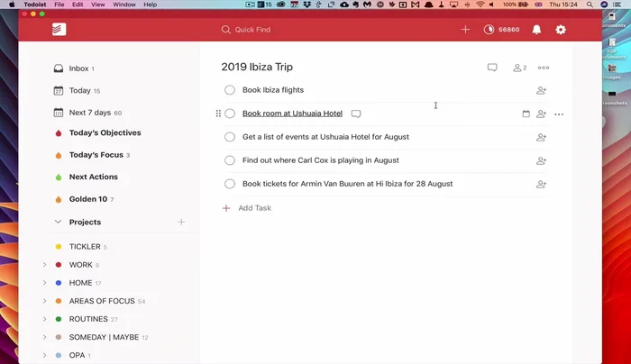The height and width of the screenshot is (364, 631).
Task: Collapse the Projects section
Action: coord(59,222)
